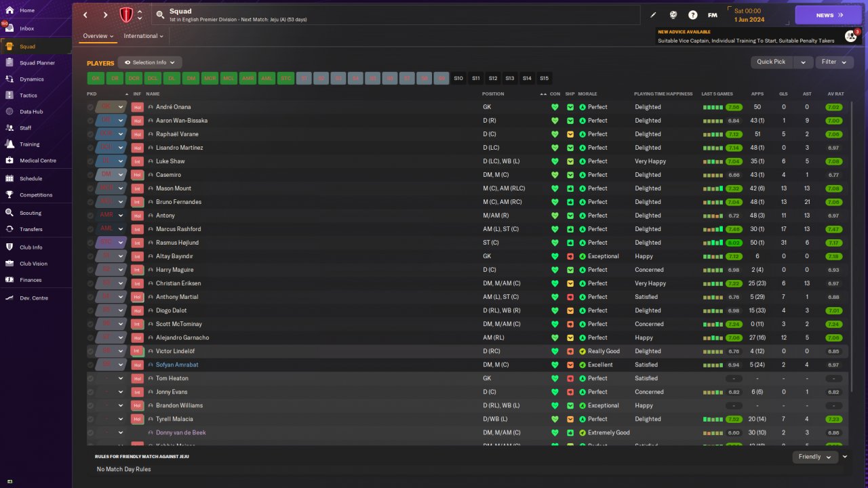The height and width of the screenshot is (488, 868).
Task: Toggle the pick checkmark for Marcus Rashford
Action: click(x=90, y=229)
